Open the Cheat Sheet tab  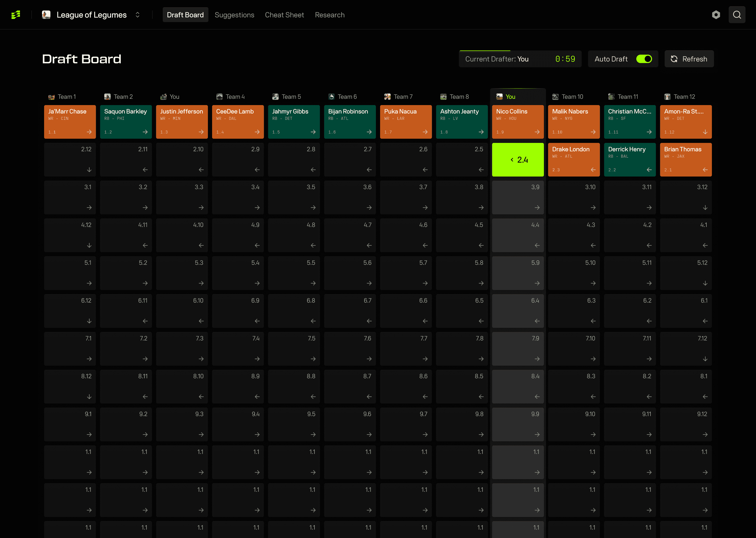tap(284, 14)
